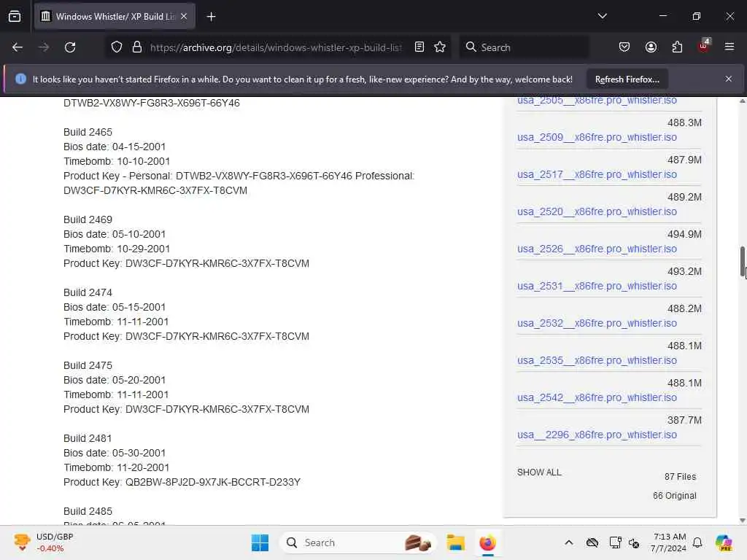
Task: Click the page vertical scrollbar thumb
Action: (x=742, y=261)
